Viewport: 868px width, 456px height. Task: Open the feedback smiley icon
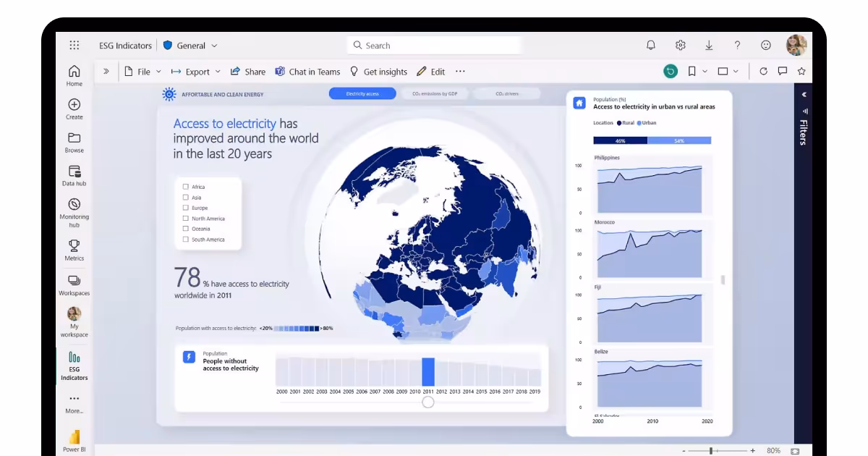[x=766, y=45]
